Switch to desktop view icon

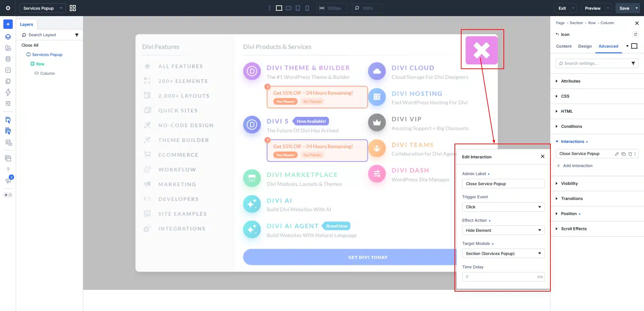coord(279,8)
